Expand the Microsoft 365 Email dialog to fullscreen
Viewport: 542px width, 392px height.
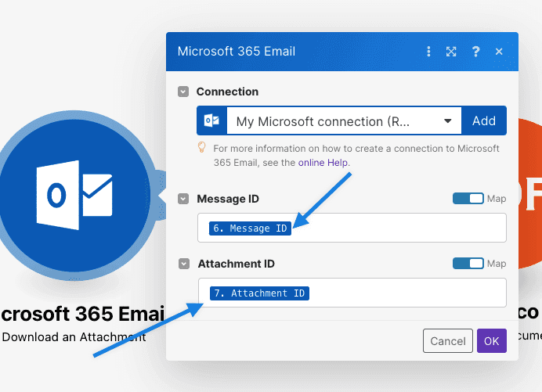(451, 52)
